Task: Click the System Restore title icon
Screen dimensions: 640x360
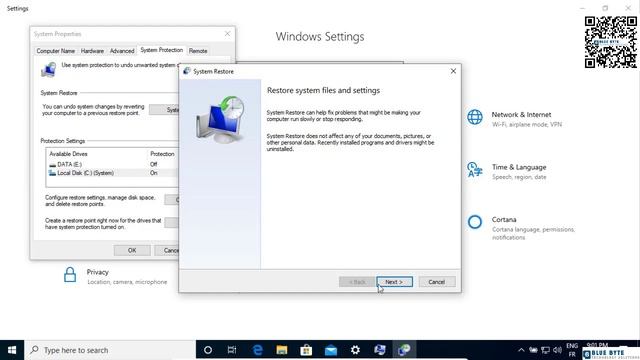Action: [187, 71]
